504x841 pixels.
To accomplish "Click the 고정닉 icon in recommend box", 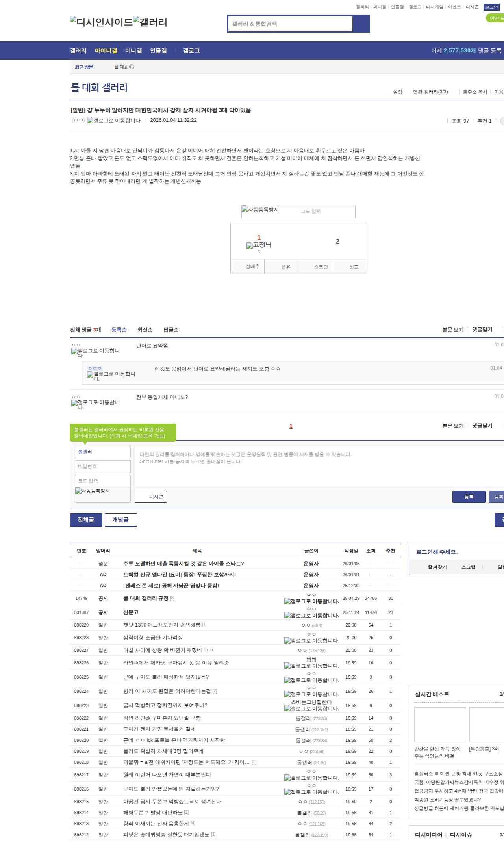I will [x=259, y=245].
